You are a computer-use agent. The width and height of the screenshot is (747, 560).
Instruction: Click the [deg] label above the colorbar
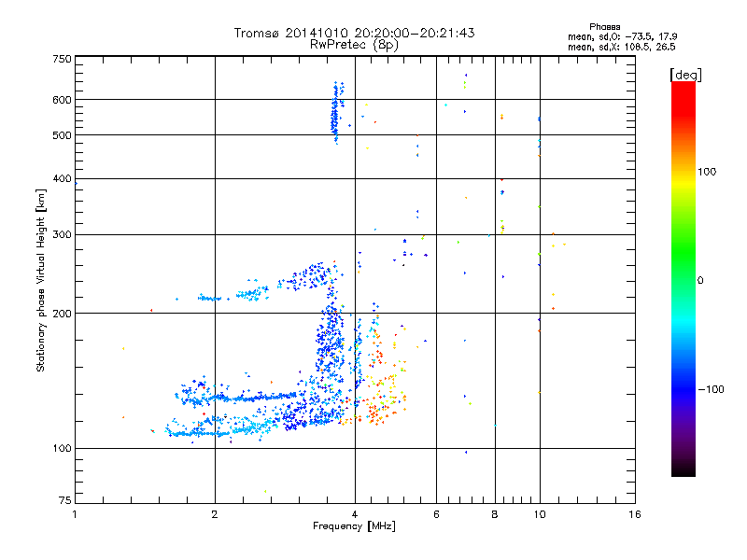coord(685,75)
